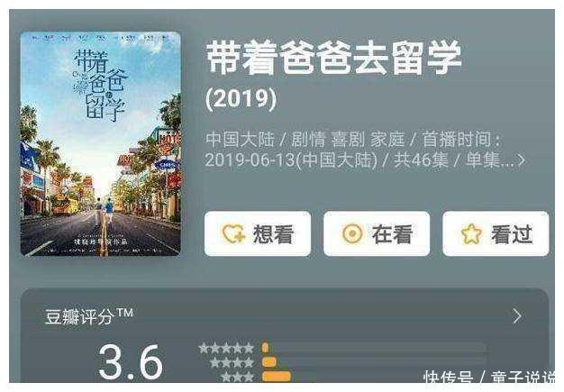Screen dimensions: 564x392
Task: Open the 带着爸爸去留学 poster thumbnail
Action: pos(101,144)
